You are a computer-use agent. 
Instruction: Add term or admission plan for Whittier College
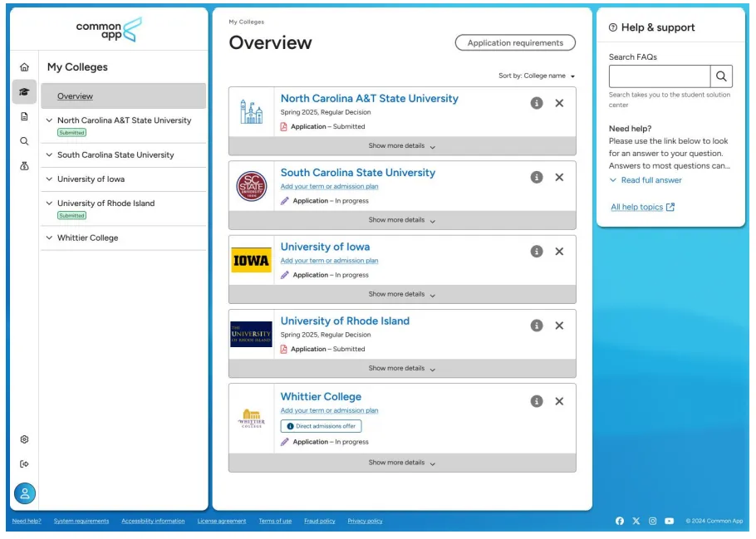[x=329, y=410]
